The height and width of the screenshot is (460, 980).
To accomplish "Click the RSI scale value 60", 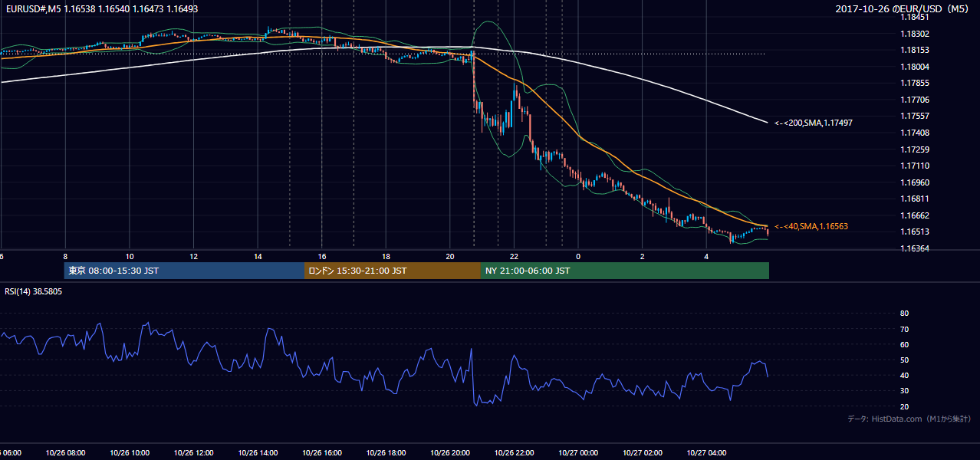I will (904, 344).
